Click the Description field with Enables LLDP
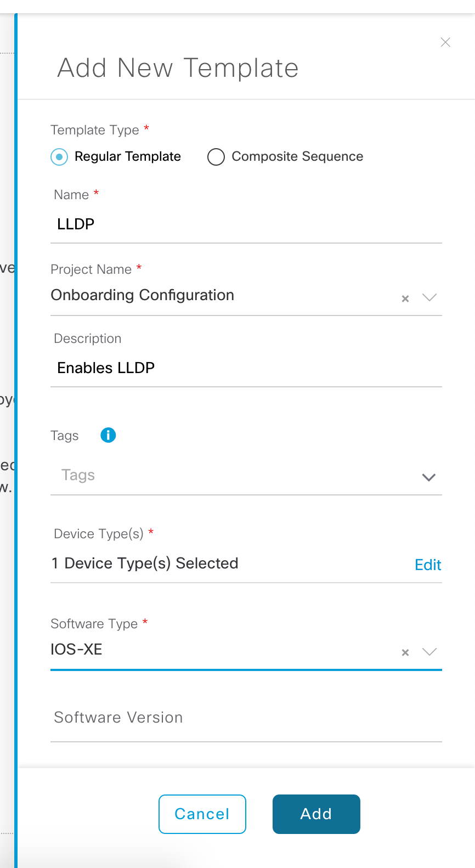The height and width of the screenshot is (868, 475). (246, 368)
